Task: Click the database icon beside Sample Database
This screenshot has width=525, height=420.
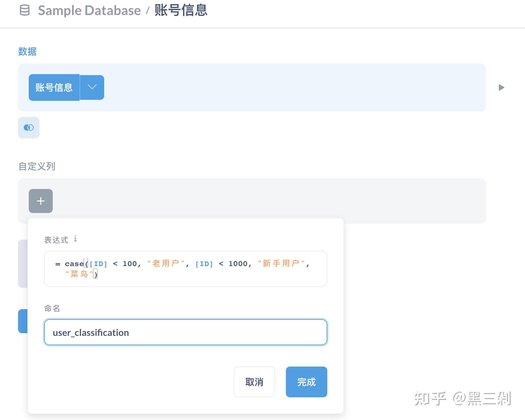Action: [x=24, y=10]
